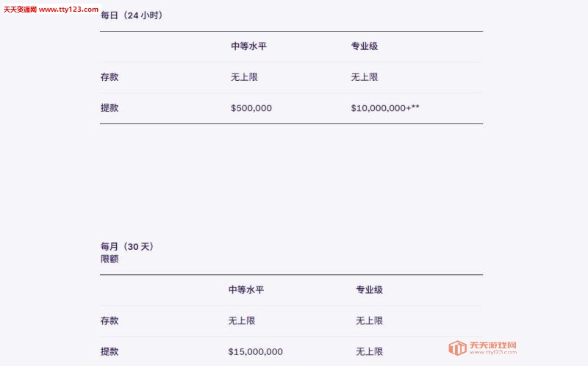The height and width of the screenshot is (366, 588).
Task: Click 专业级 header in monthly table
Action: pyautogui.click(x=369, y=290)
